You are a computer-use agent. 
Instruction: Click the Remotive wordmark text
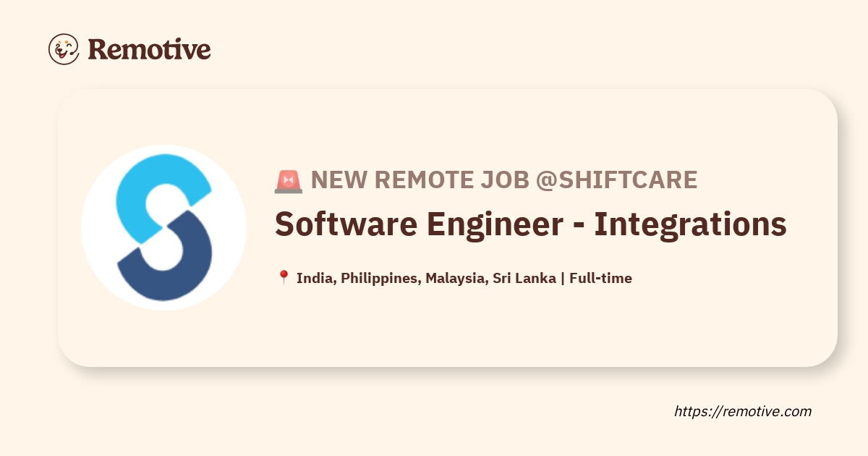[x=149, y=48]
